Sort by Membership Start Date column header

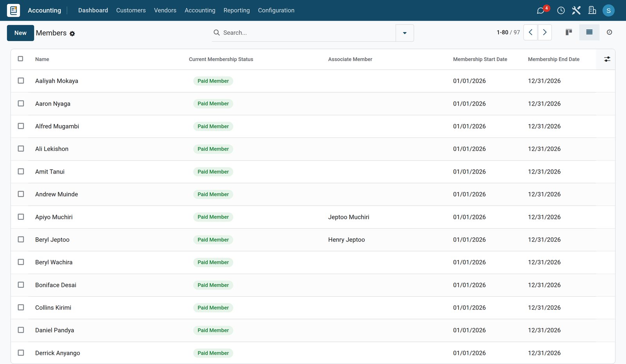[480, 59]
